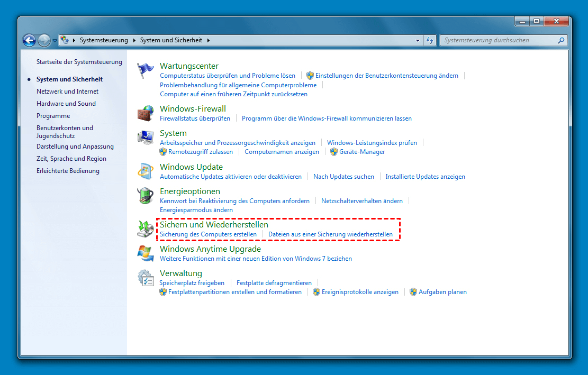The height and width of the screenshot is (375, 588).
Task: Open the Sichern und Wiederherstellen icon
Action: pos(145,229)
